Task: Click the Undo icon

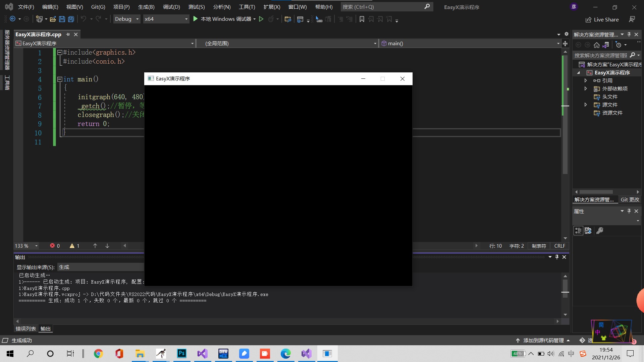Action: coord(84,19)
